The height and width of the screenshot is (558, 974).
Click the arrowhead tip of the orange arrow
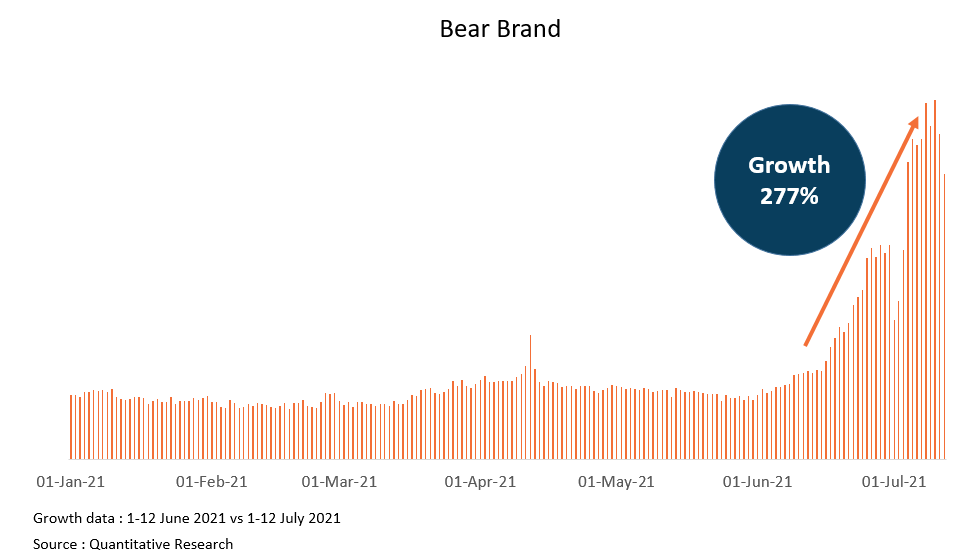pos(915,120)
